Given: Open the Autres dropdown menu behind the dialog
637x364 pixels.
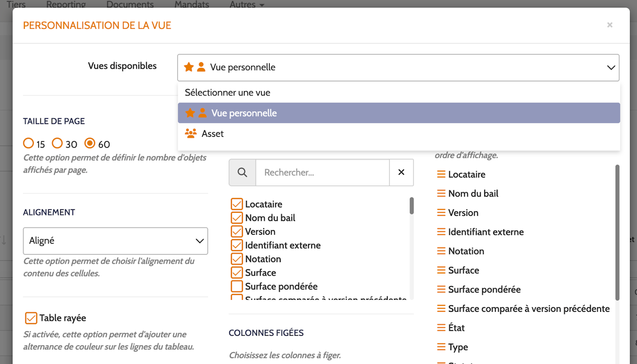Looking at the screenshot, I should [246, 4].
